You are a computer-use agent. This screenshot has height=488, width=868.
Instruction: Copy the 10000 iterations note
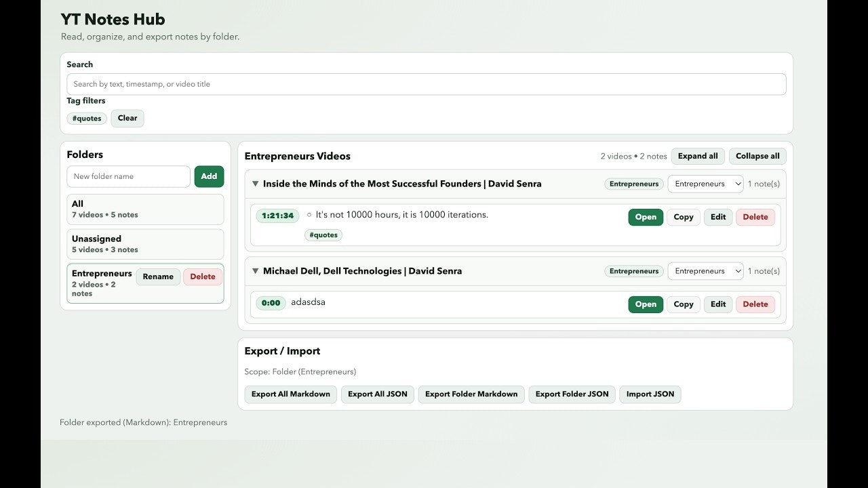[683, 217]
